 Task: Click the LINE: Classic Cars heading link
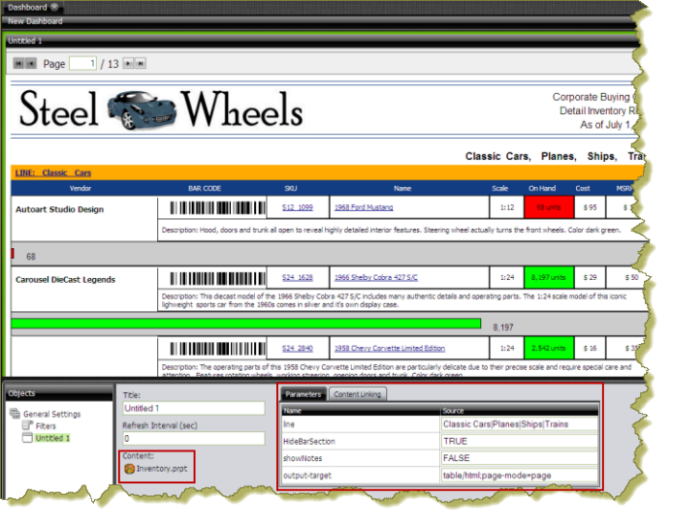click(x=52, y=172)
